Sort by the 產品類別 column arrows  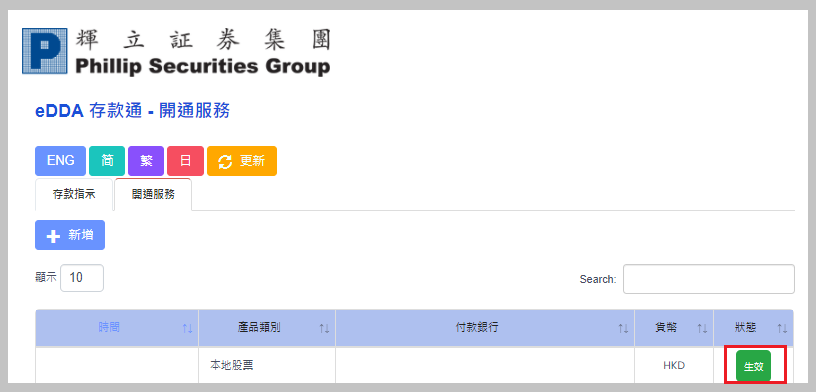point(324,328)
